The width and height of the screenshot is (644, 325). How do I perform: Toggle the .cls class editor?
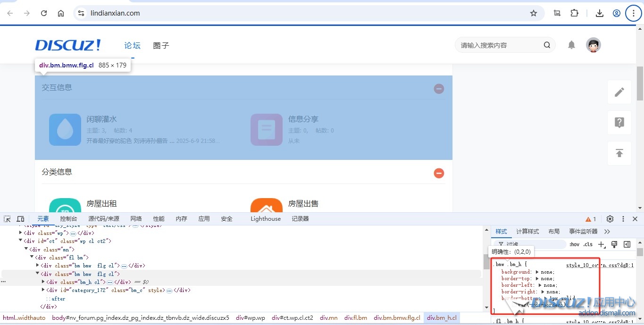588,244
